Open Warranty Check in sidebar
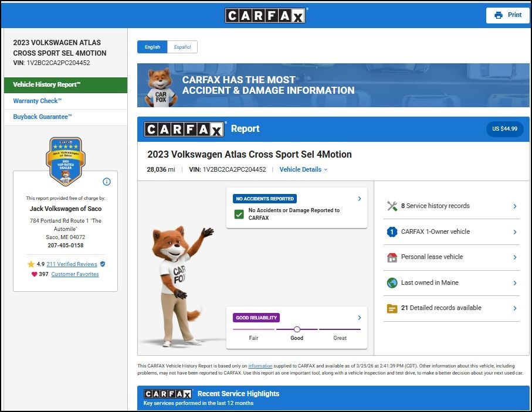Viewport: 532px width, 412px height. tap(37, 101)
